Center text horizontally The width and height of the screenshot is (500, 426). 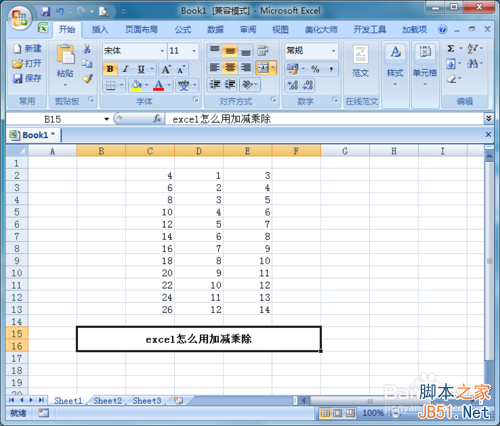[x=230, y=68]
